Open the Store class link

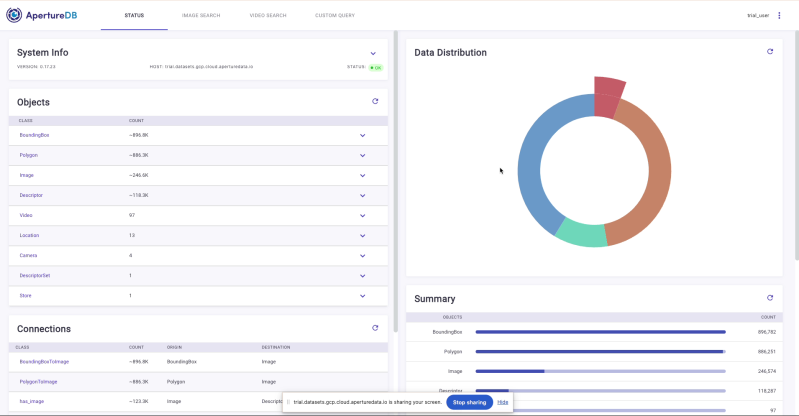[x=25, y=296]
